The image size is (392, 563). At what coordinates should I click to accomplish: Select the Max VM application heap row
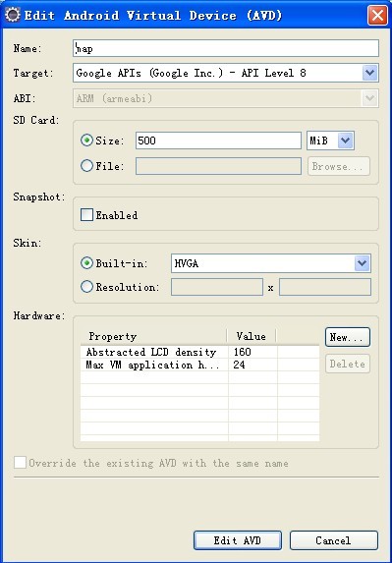tap(200, 365)
